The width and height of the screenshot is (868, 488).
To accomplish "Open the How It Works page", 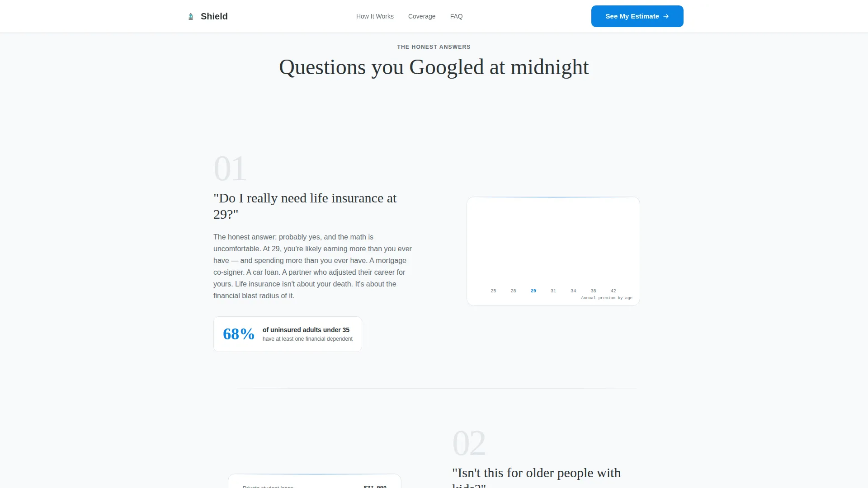I will 375,16.
